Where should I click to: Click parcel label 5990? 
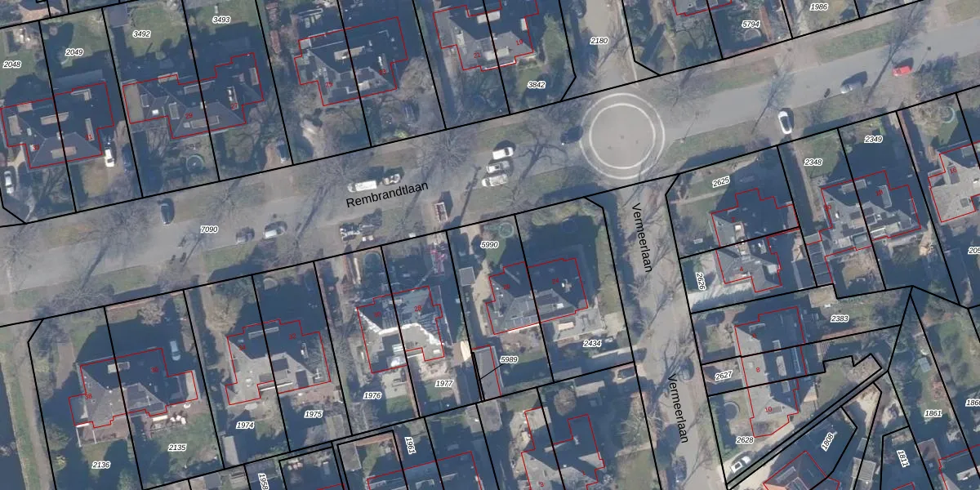tap(489, 245)
